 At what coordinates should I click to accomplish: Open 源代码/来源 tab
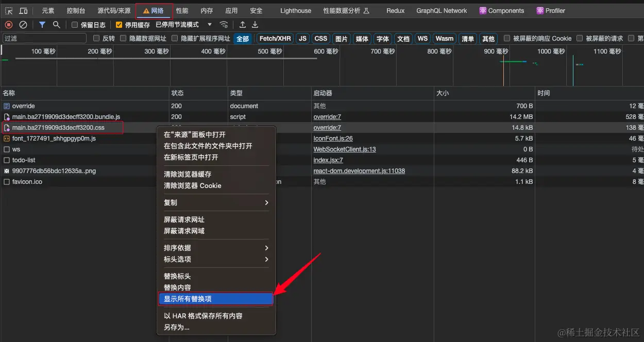(x=114, y=11)
